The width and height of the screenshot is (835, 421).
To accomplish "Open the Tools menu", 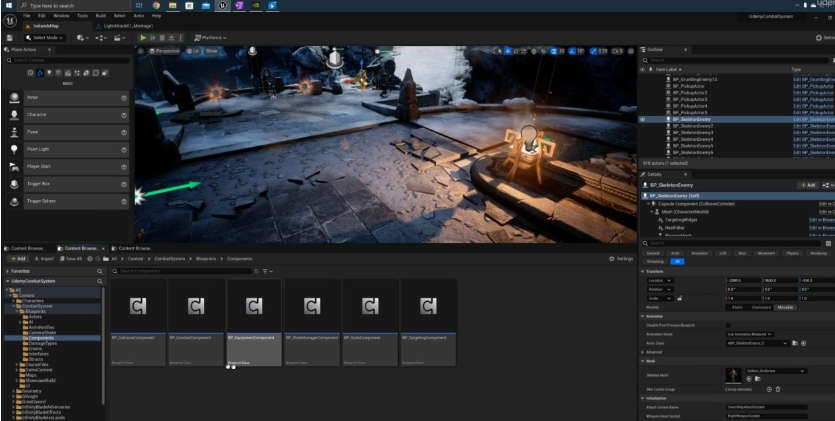I will pos(83,16).
